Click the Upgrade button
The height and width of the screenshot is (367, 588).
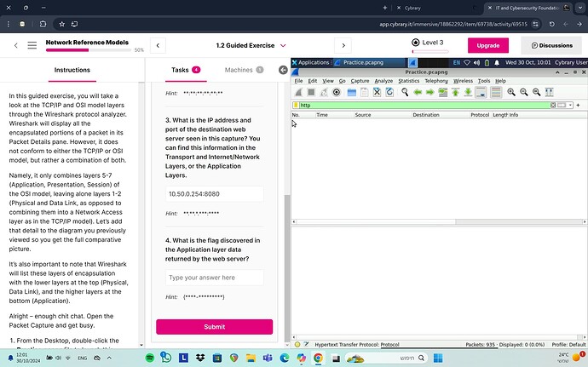point(487,45)
